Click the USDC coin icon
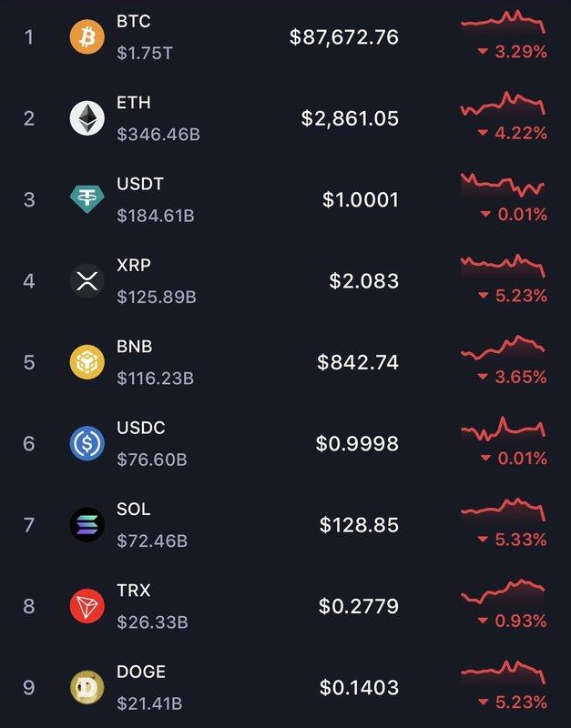The width and height of the screenshot is (571, 728). click(x=87, y=443)
